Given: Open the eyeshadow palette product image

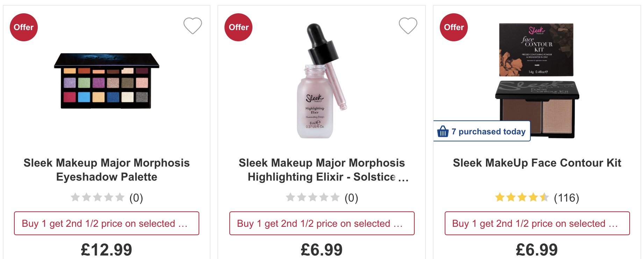Looking at the screenshot, I should [x=107, y=81].
